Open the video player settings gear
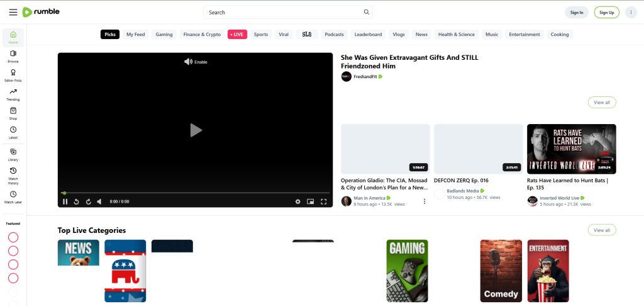The width and height of the screenshot is (644, 306). 297,201
